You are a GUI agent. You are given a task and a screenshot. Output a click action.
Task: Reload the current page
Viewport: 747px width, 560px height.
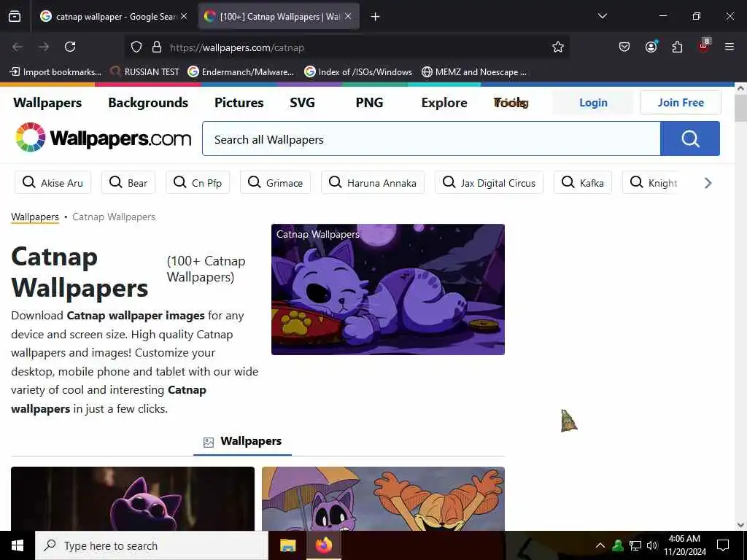70,47
